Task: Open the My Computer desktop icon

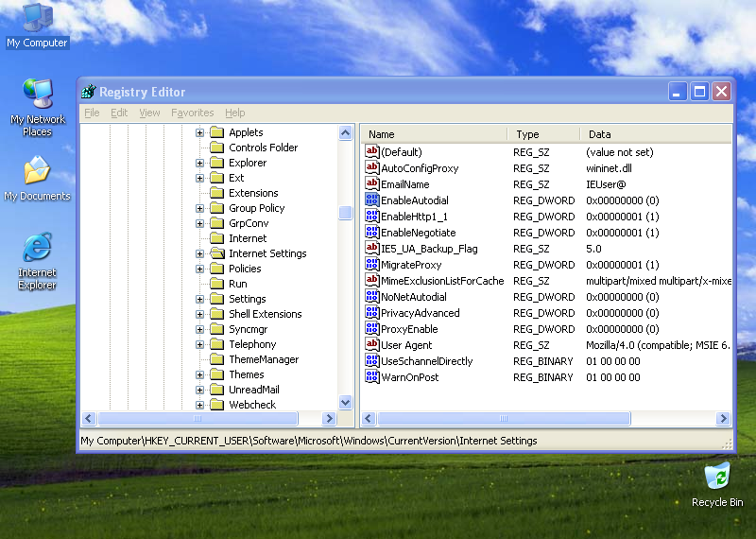Action: coord(37,26)
